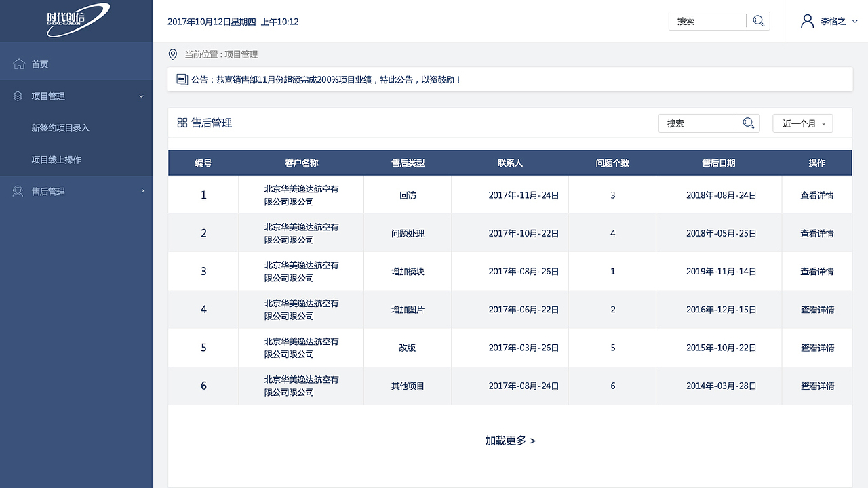
Task: Open the 近一个月 time range dropdown
Action: coord(803,123)
